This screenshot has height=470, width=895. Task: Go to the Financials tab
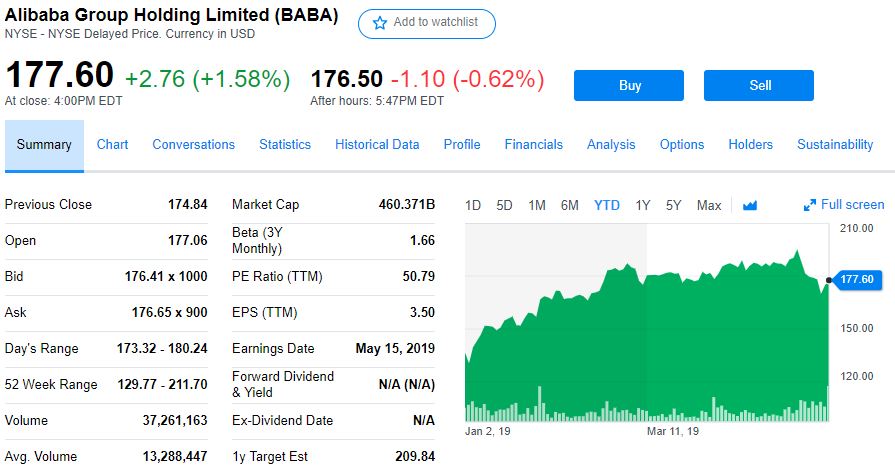coord(534,144)
